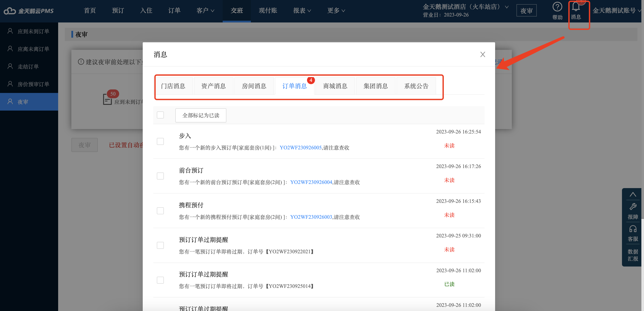Open 报障 wrench icon
The width and height of the screenshot is (644, 311).
pos(633,207)
